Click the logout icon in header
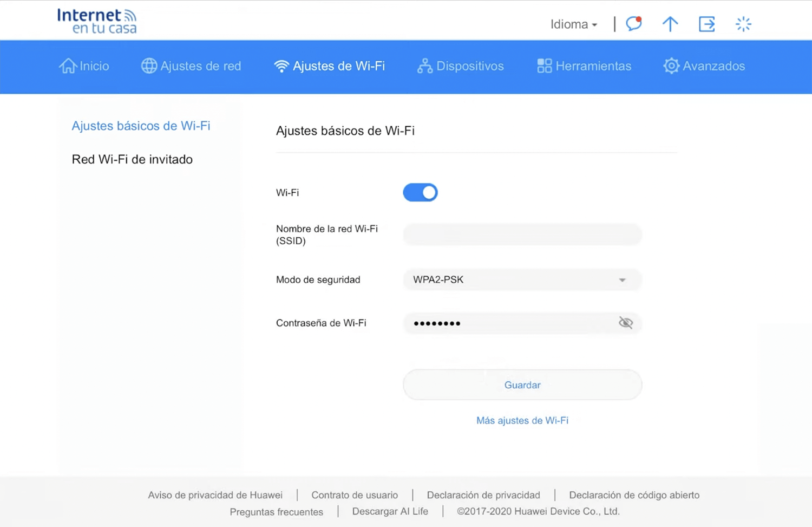 pos(706,24)
